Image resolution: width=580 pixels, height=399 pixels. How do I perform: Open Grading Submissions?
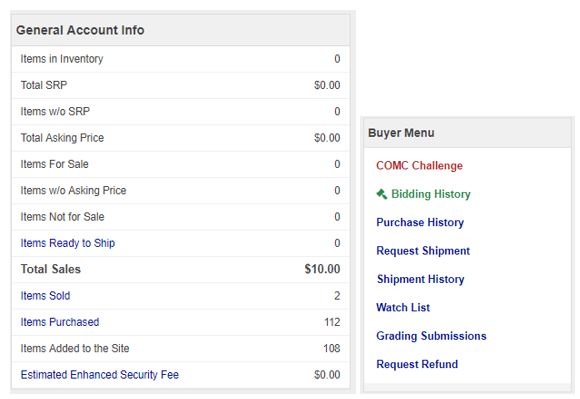pyautogui.click(x=431, y=336)
